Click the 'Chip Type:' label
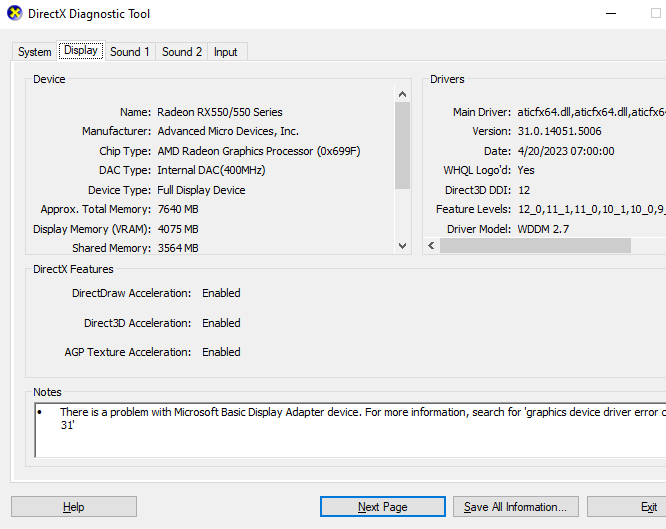The width and height of the screenshot is (666, 529). [x=125, y=151]
